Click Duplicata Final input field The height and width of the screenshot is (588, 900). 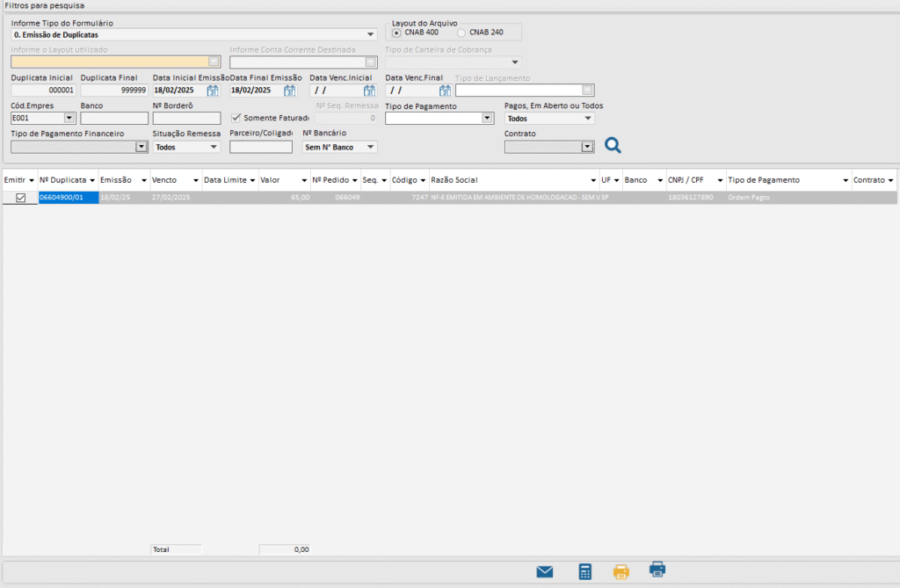[x=114, y=91]
